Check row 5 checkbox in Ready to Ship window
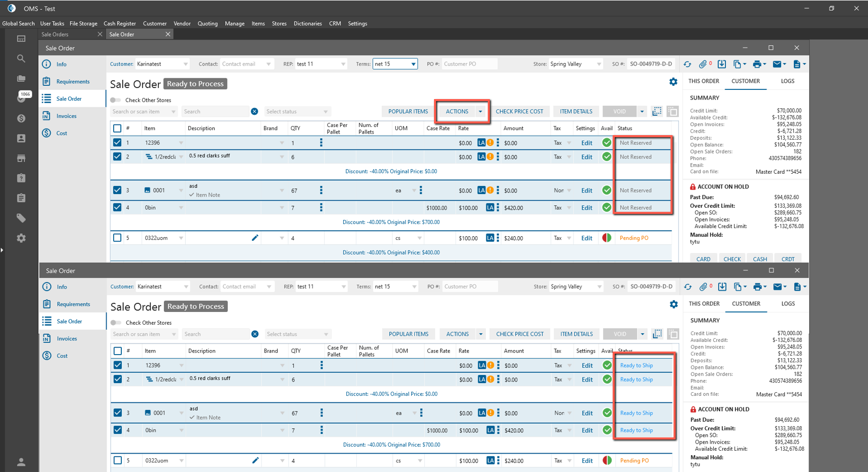868x472 pixels. click(x=118, y=460)
